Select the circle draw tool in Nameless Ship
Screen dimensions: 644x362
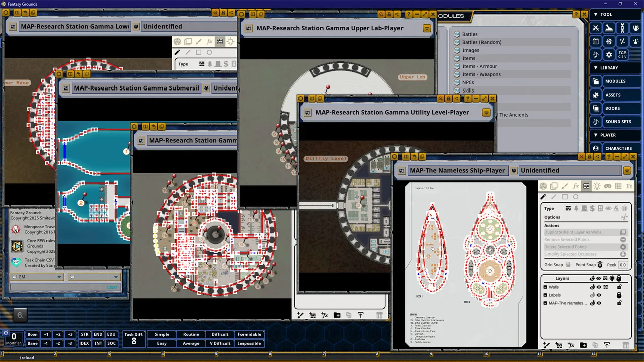click(x=576, y=197)
